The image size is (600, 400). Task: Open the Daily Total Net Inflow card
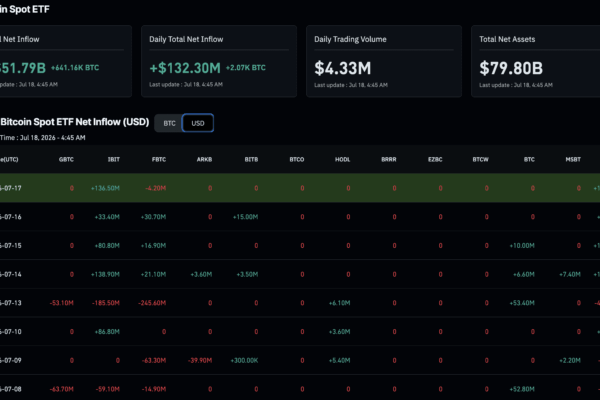[219, 61]
